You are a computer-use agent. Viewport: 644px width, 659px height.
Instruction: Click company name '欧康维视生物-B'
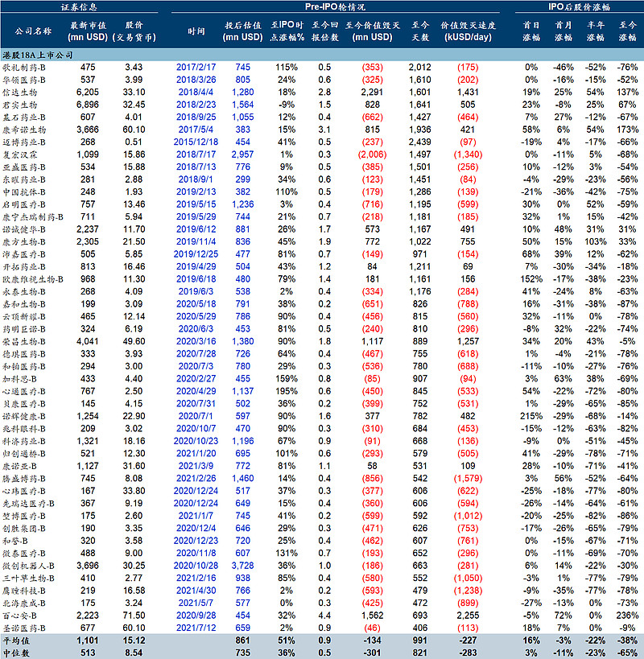[x=33, y=279]
